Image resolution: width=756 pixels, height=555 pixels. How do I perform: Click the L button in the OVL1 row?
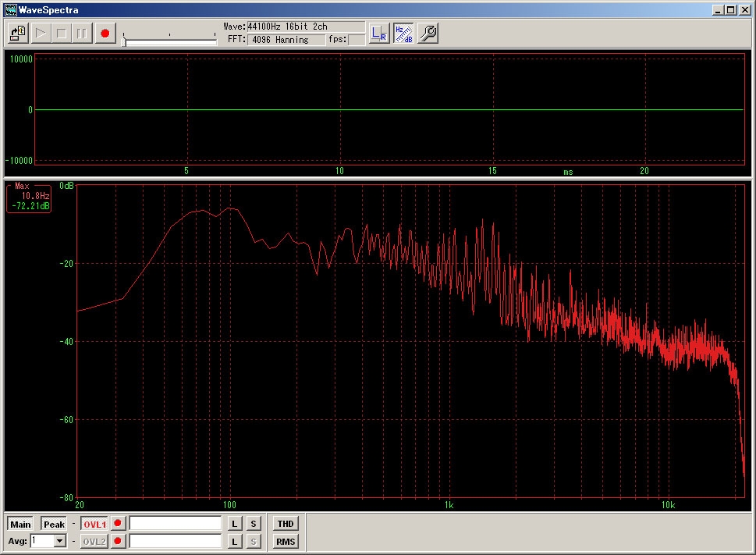pos(234,524)
